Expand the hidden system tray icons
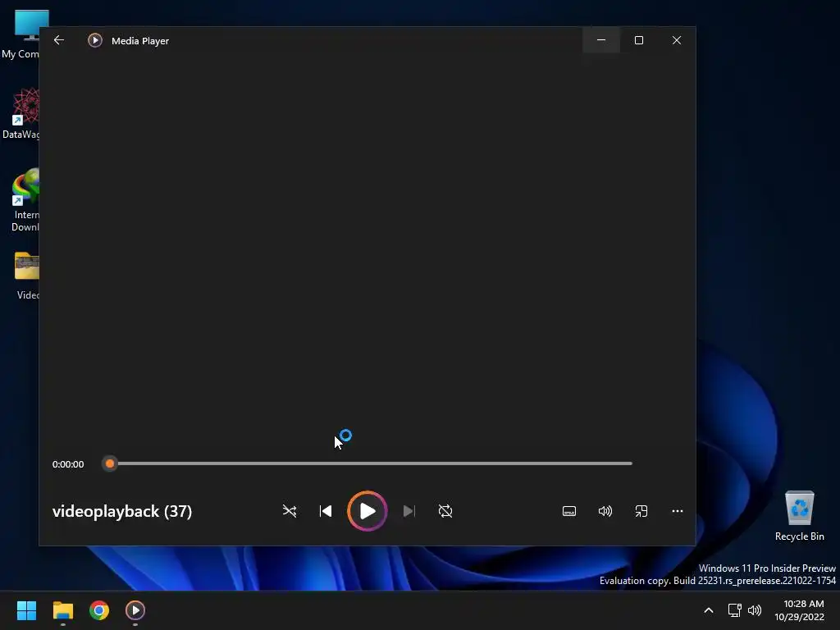The width and height of the screenshot is (840, 630). pyautogui.click(x=708, y=610)
